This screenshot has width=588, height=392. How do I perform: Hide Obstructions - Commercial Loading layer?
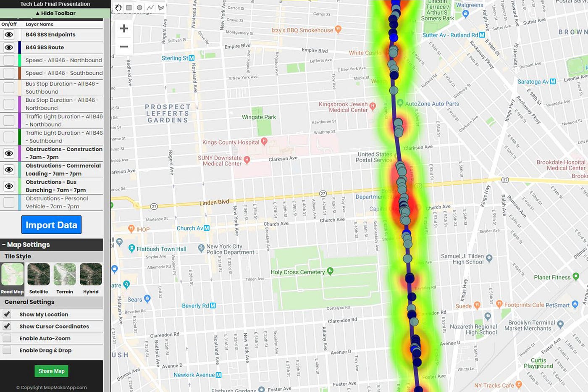coord(9,170)
